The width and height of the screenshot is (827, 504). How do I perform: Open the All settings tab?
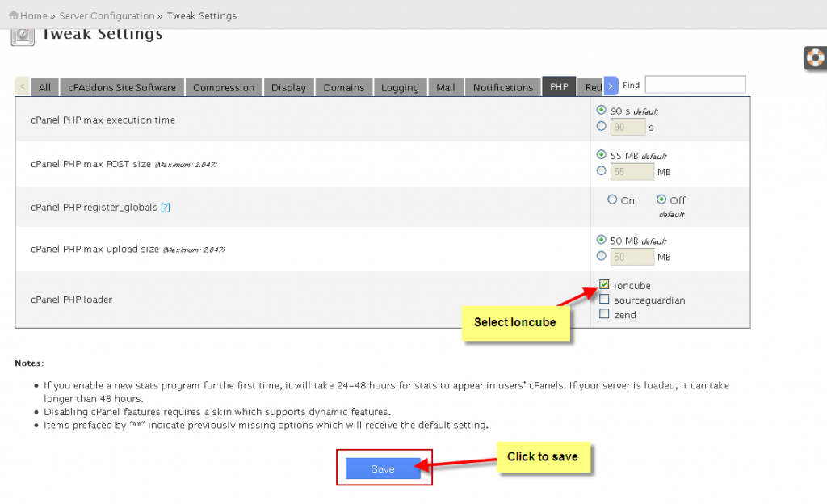[x=46, y=86]
